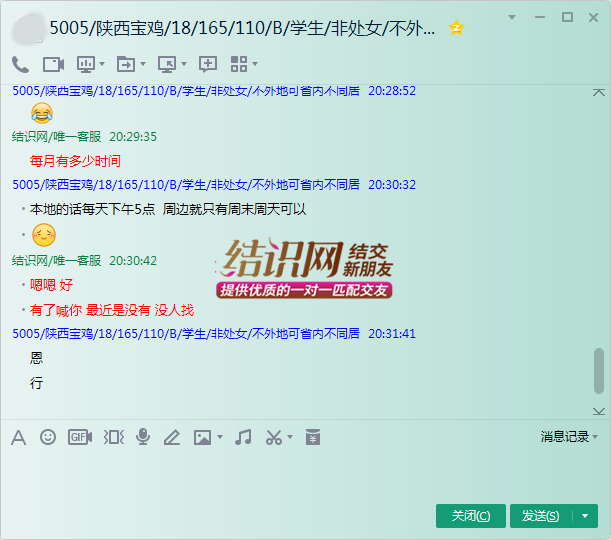Image resolution: width=611 pixels, height=540 pixels.
Task: Open the title bar dropdown menu arrow
Action: click(x=512, y=17)
